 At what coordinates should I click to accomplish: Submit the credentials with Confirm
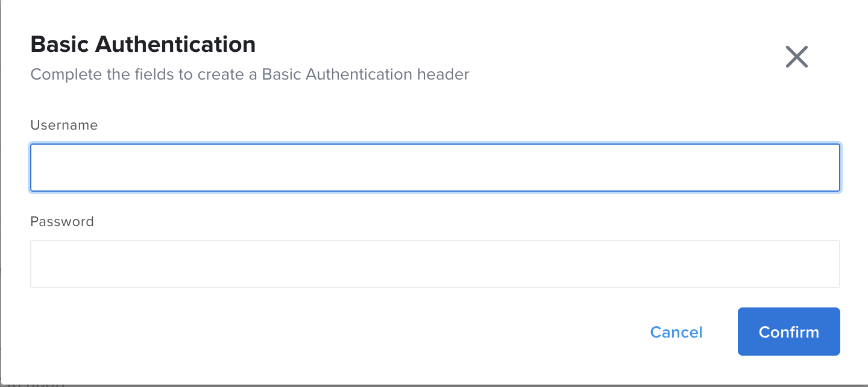[x=788, y=332]
